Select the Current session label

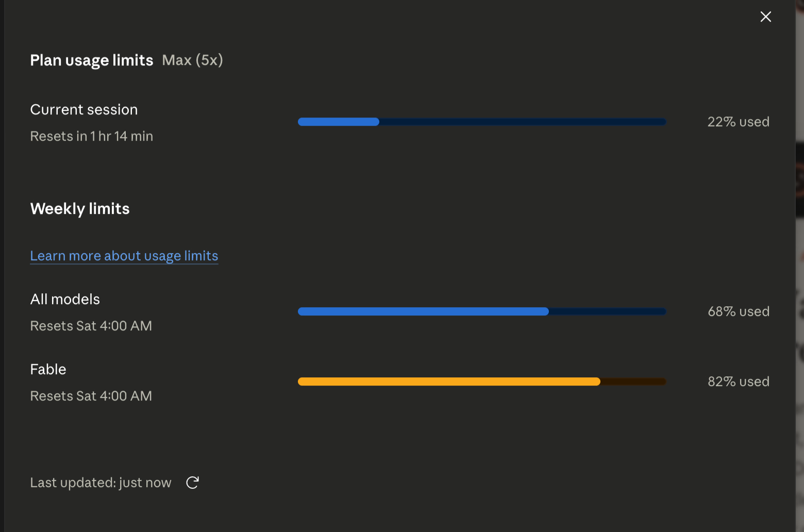point(84,109)
